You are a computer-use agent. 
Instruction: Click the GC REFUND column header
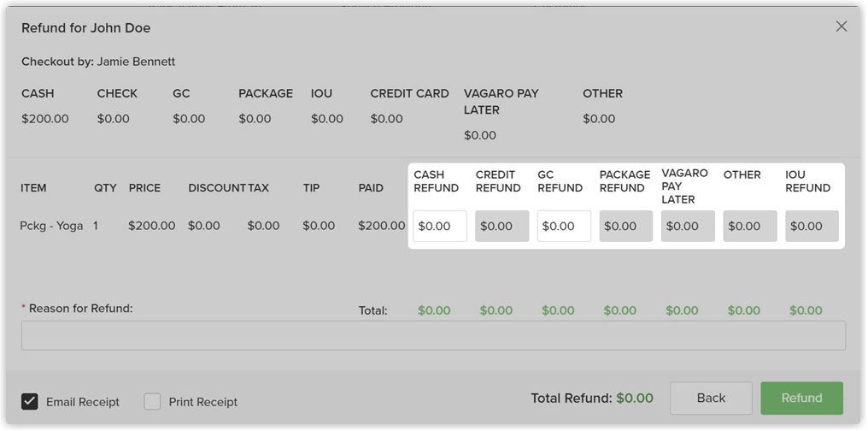[560, 181]
